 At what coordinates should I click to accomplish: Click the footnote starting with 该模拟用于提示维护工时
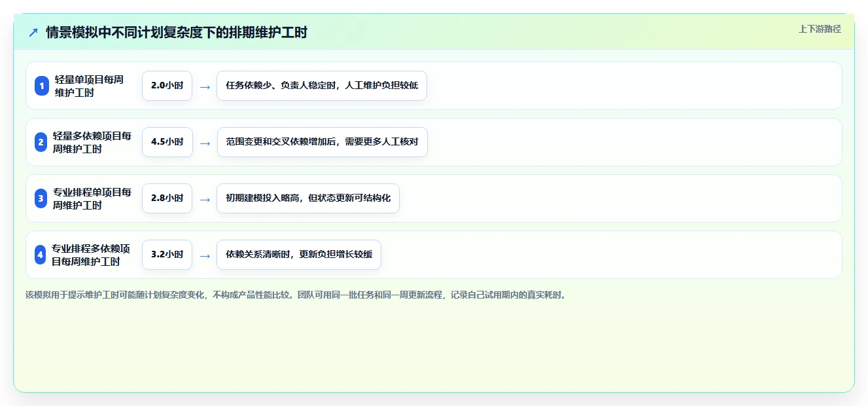click(x=296, y=295)
